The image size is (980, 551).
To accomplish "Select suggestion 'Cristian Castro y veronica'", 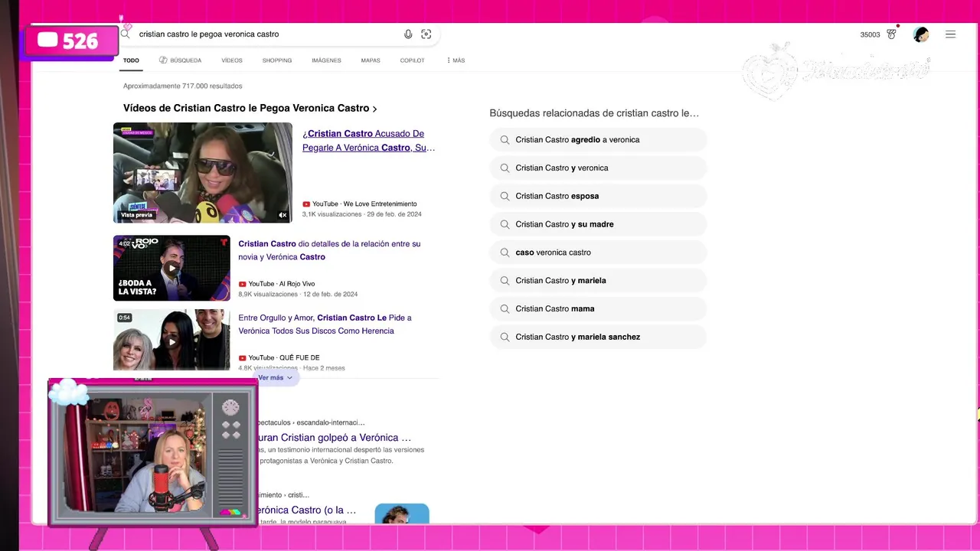I will point(598,168).
